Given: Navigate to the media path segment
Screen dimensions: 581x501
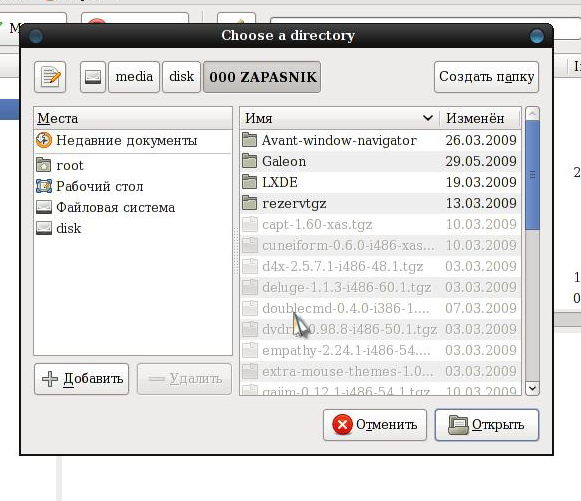Looking at the screenshot, I should tap(134, 77).
